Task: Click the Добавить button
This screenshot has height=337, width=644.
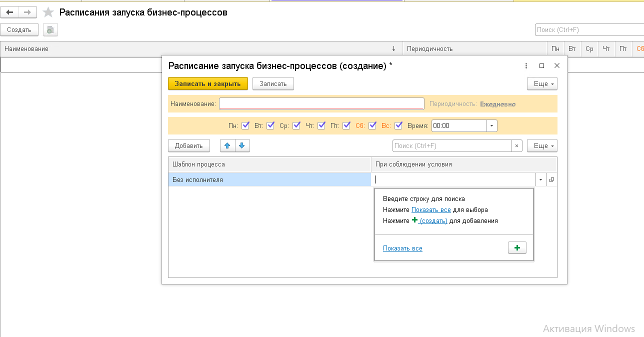Action: pos(188,145)
